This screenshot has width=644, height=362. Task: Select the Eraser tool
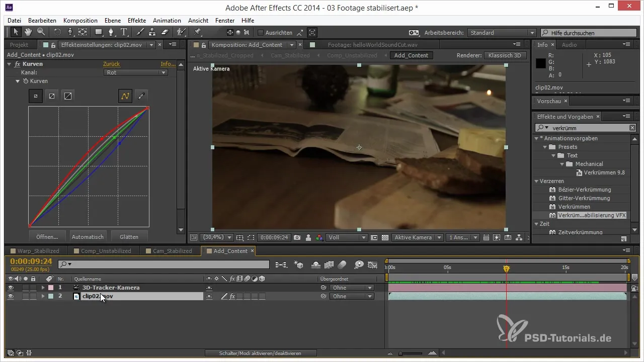tap(165, 32)
